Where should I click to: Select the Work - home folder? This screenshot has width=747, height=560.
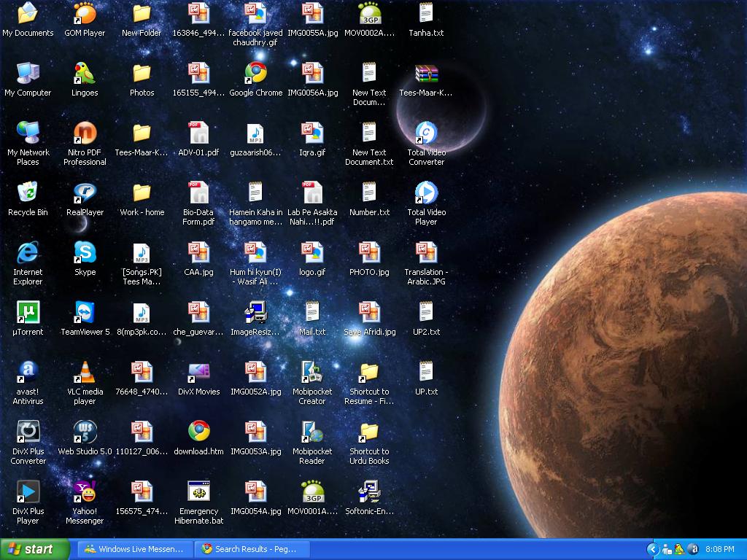pos(142,193)
